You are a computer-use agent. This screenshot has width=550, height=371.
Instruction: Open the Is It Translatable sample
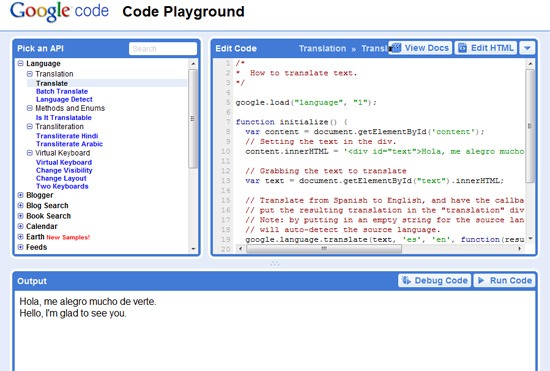coord(63,117)
